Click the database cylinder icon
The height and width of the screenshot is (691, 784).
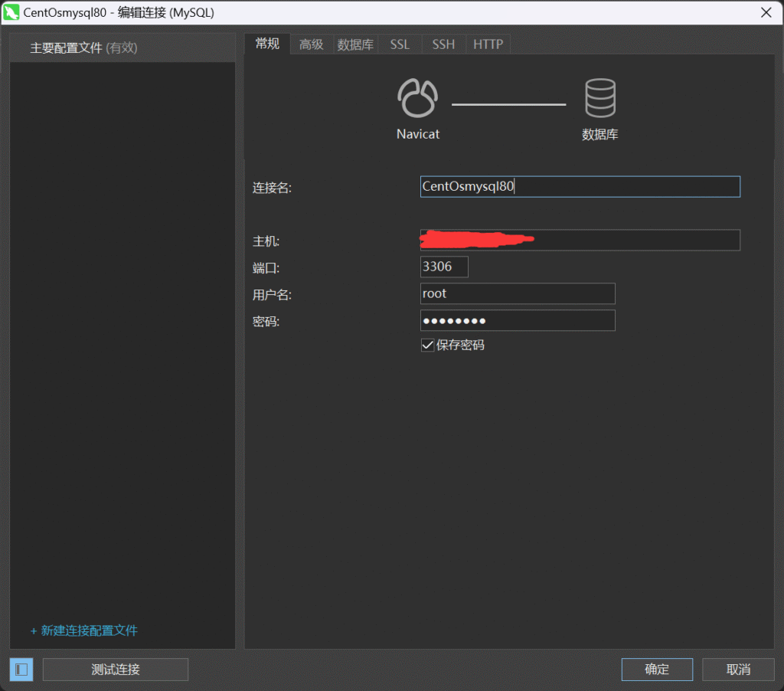[x=599, y=98]
